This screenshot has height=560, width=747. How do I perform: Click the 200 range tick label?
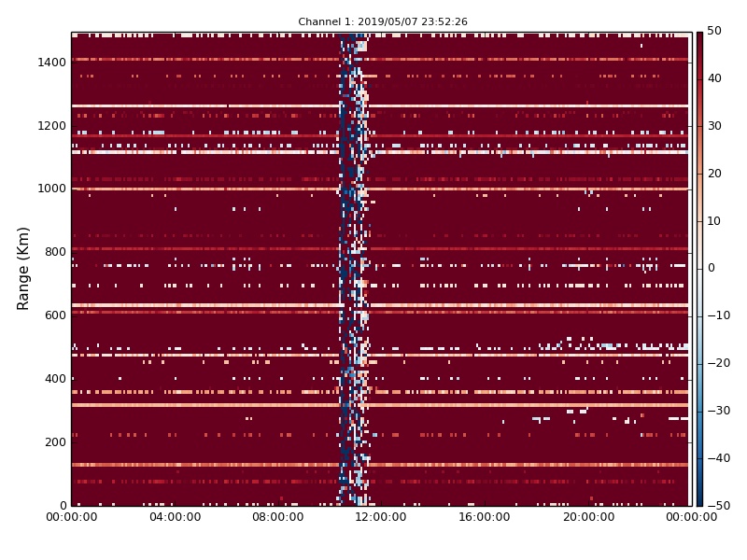pos(55,441)
